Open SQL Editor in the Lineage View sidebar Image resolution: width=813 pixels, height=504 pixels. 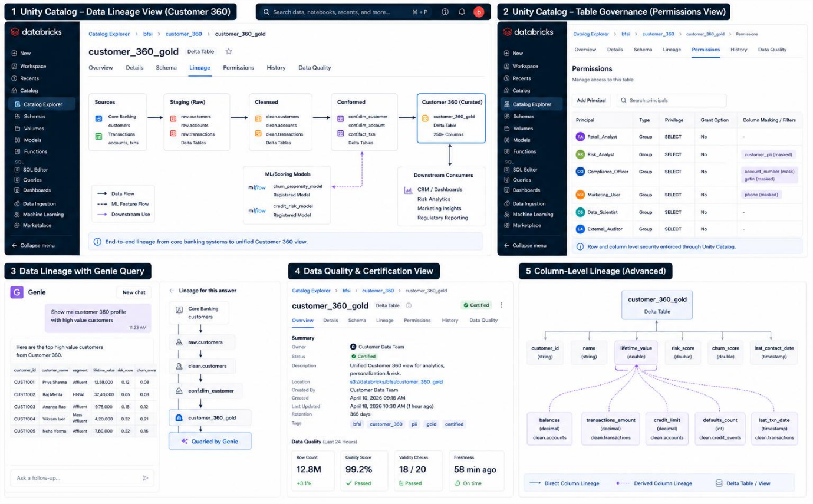click(35, 169)
